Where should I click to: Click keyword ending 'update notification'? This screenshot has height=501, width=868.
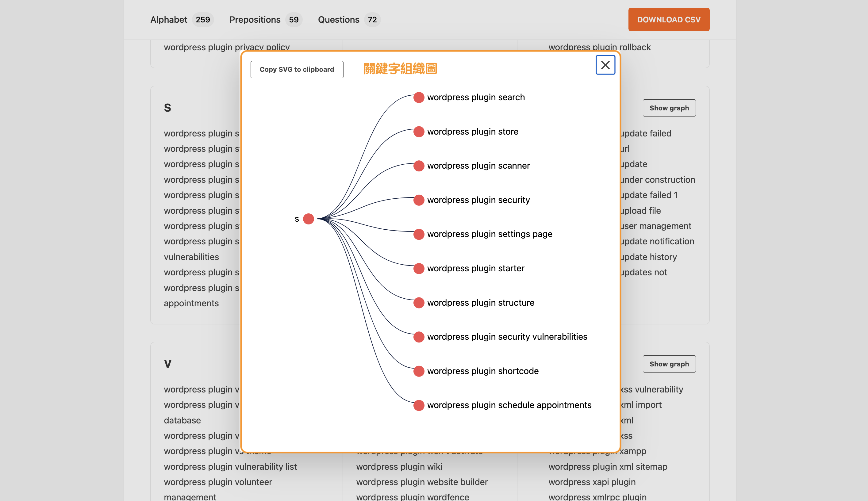pyautogui.click(x=657, y=242)
